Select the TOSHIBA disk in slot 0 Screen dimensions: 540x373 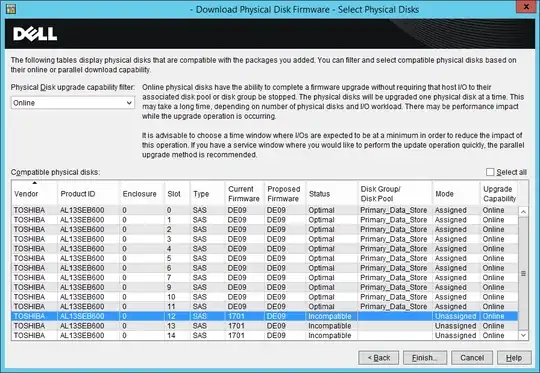265,210
